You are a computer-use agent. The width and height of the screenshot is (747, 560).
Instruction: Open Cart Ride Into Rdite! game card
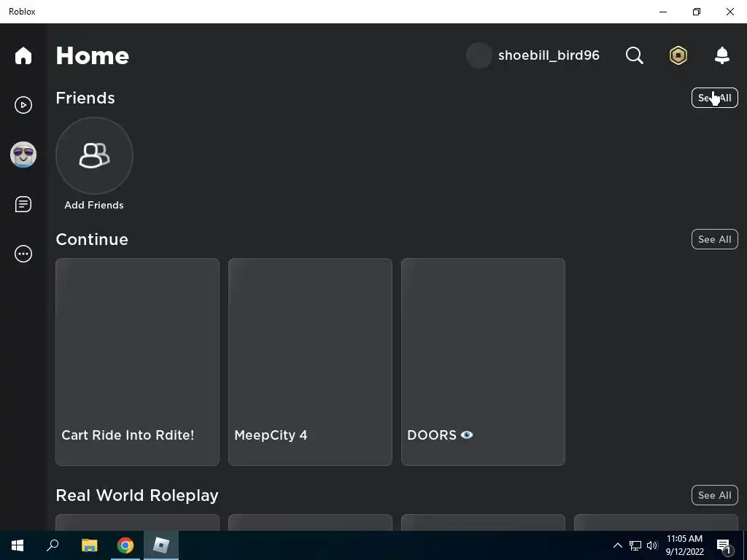[138, 362]
